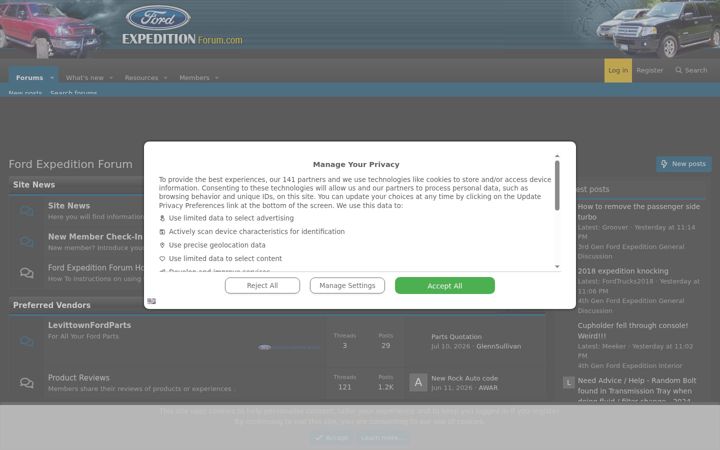Viewport: 720px width, 450px height.
Task: Open the Members menu
Action: click(x=194, y=78)
